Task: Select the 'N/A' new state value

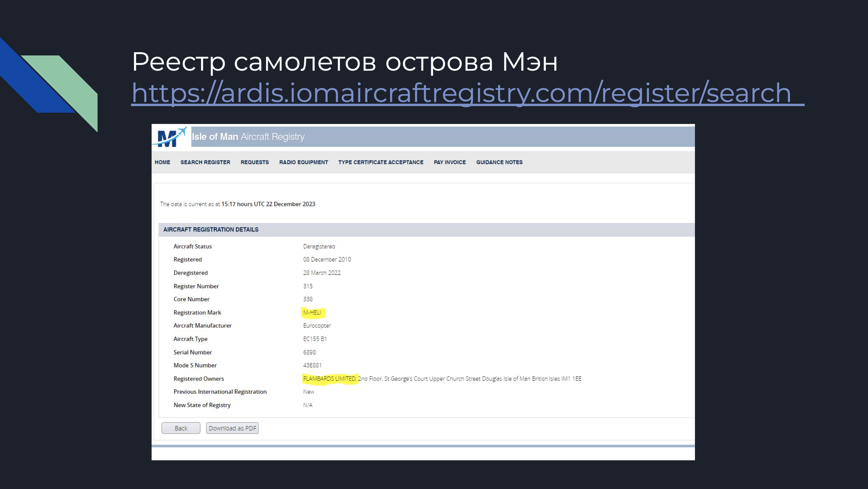Action: coord(308,405)
